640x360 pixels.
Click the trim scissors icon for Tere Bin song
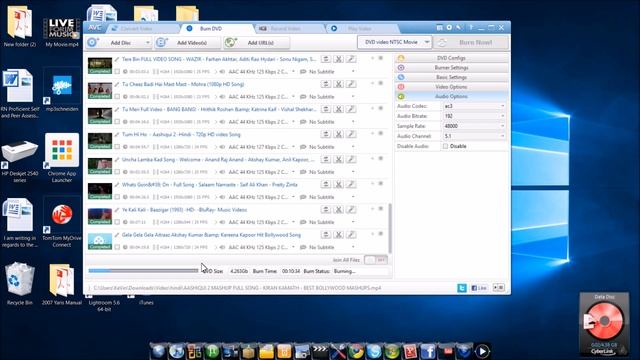coord(338,59)
